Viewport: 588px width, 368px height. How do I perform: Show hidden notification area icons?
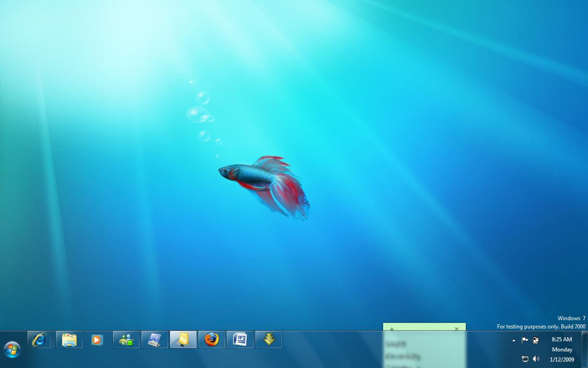pos(514,341)
